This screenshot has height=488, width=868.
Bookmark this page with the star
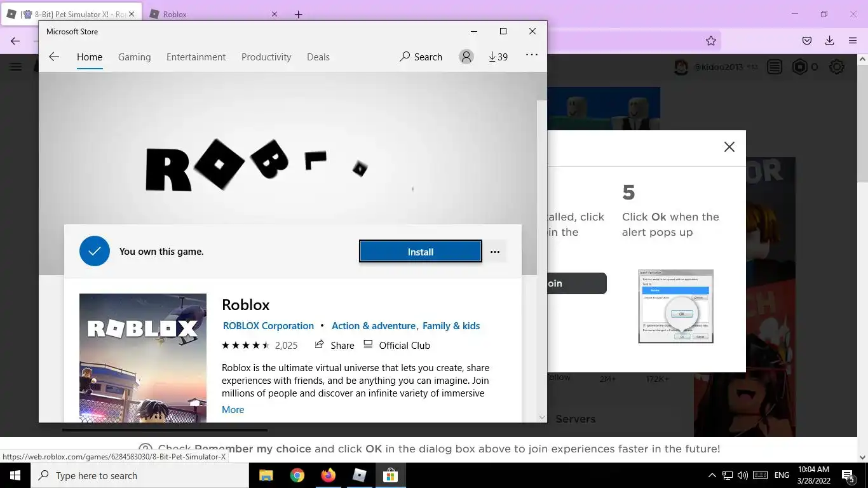711,41
